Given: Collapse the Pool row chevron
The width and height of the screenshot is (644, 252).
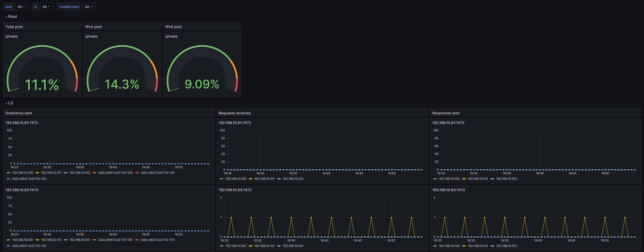Looking at the screenshot, I should [6, 17].
